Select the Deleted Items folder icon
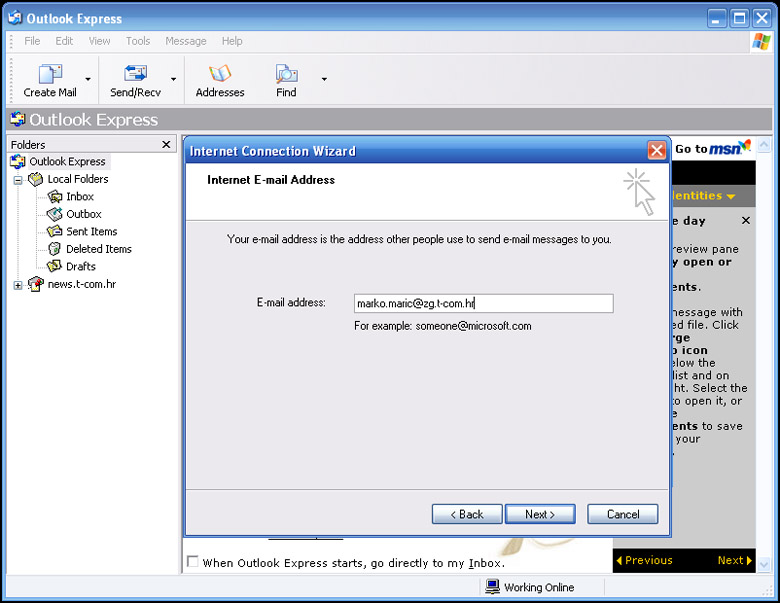 pos(54,249)
